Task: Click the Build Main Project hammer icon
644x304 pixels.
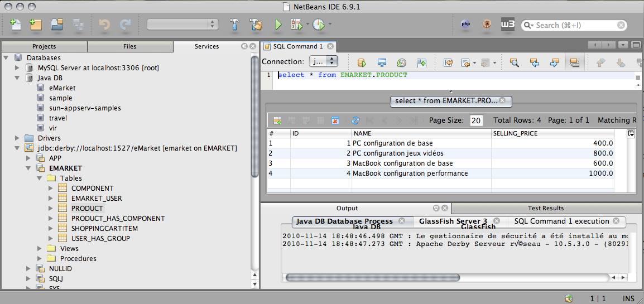Action: click(x=234, y=25)
